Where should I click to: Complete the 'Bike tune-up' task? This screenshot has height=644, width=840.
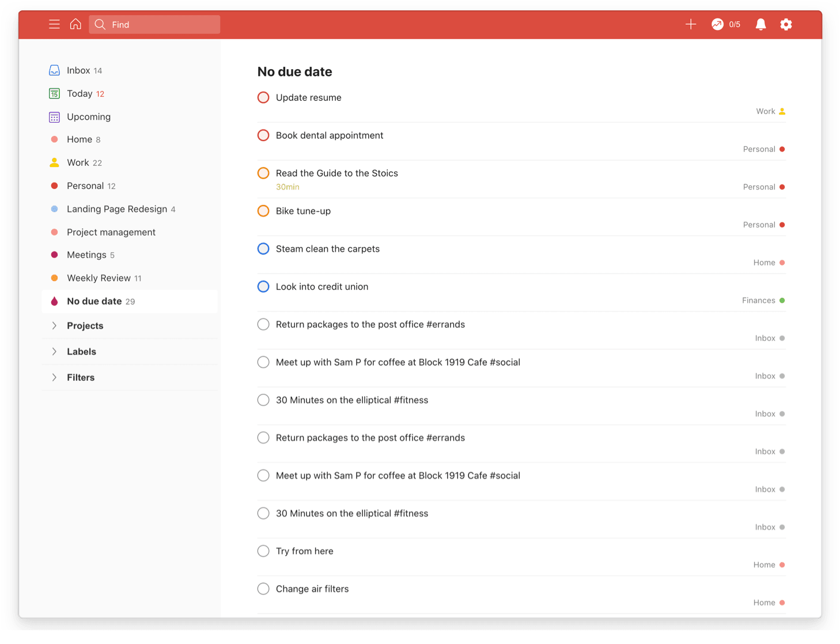(x=263, y=211)
